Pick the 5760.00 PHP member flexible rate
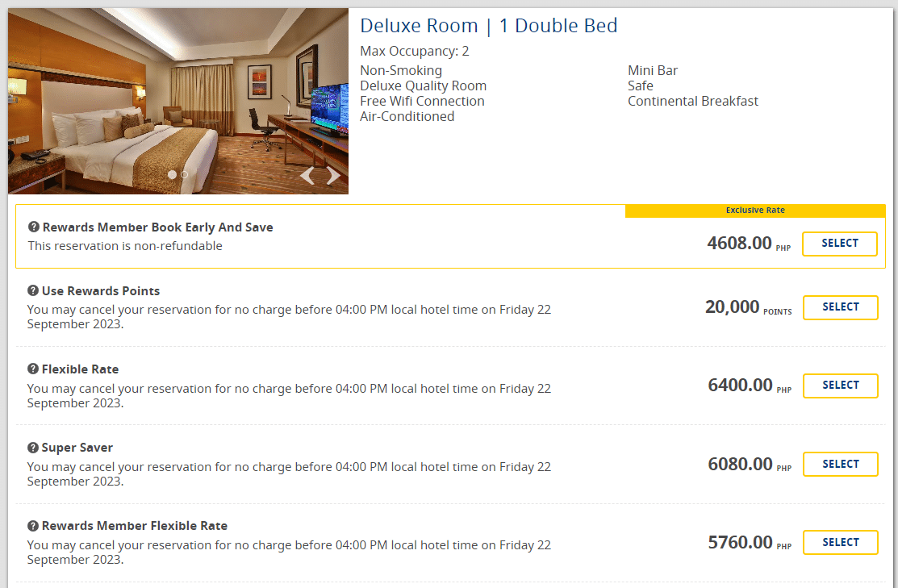The image size is (898, 588). tap(840, 543)
